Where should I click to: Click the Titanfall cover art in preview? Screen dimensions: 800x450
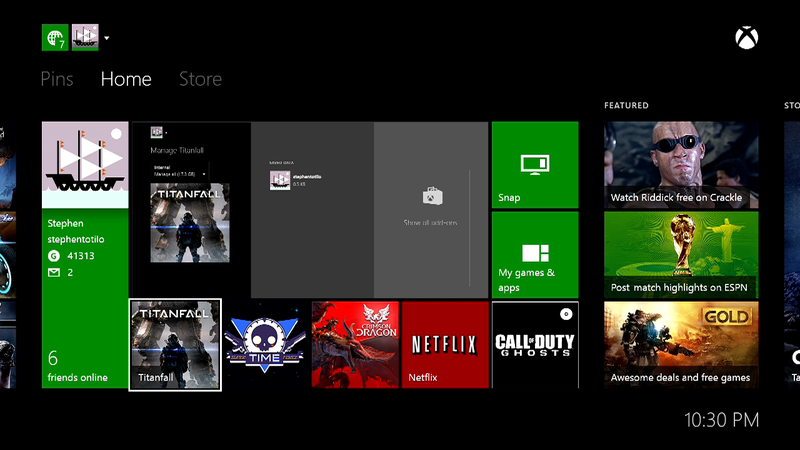pos(190,222)
